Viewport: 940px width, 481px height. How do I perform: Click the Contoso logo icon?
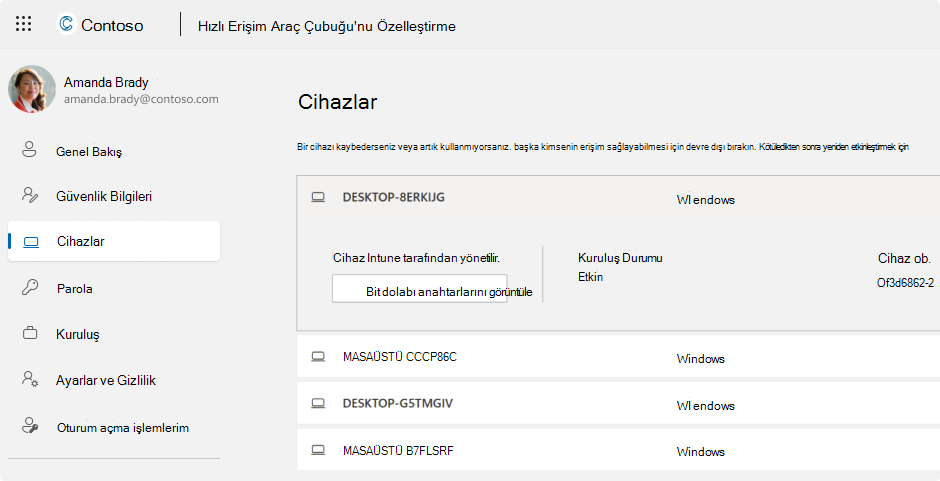pyautogui.click(x=66, y=24)
